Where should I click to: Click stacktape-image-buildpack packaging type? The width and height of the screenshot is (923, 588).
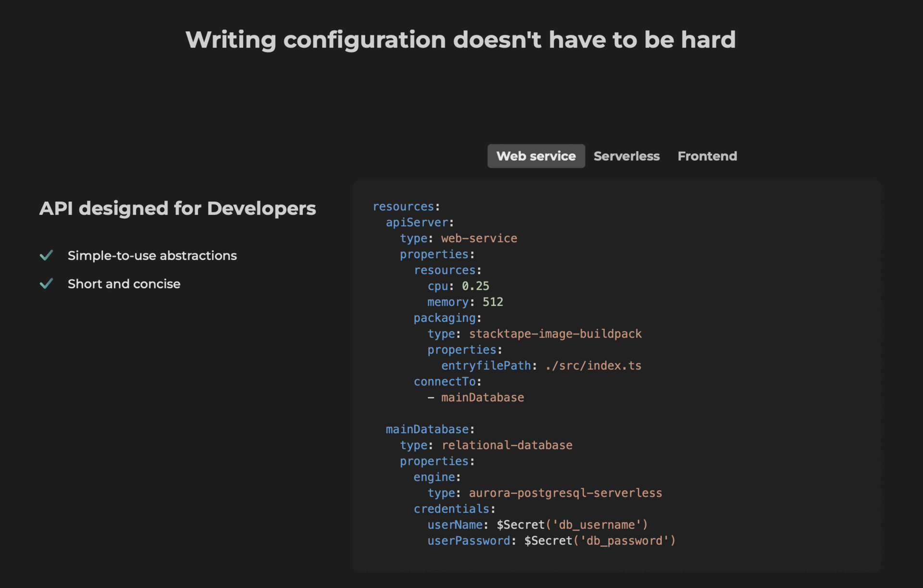(x=555, y=334)
